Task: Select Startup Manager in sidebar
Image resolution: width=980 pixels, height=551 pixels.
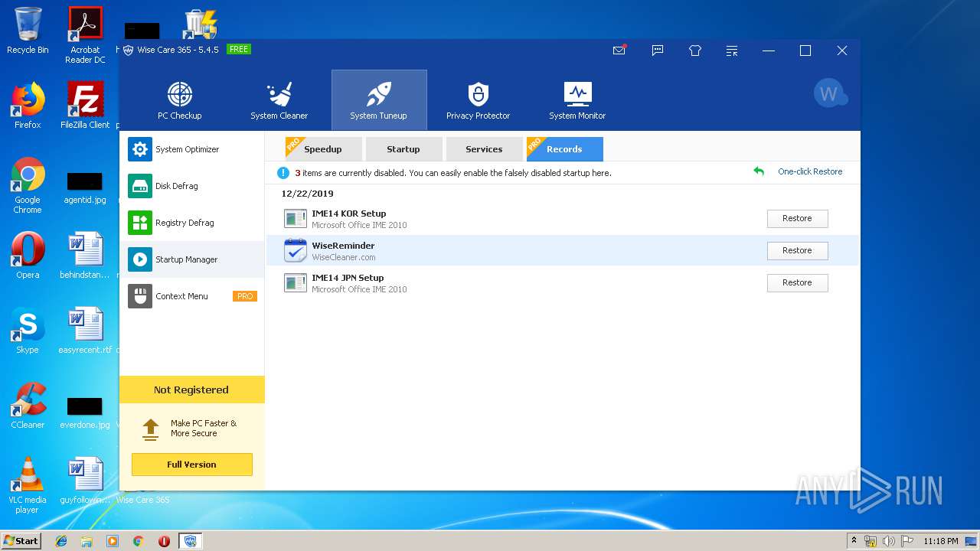Action: coord(192,259)
